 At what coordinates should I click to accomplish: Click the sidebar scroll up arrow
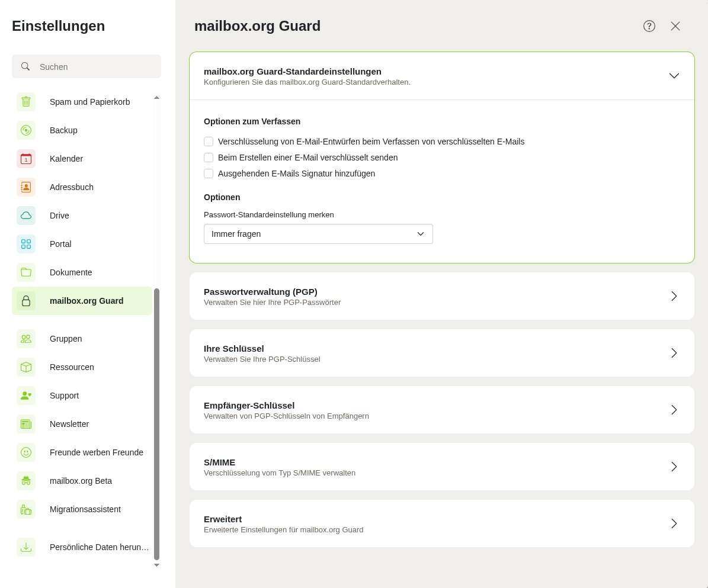point(156,98)
